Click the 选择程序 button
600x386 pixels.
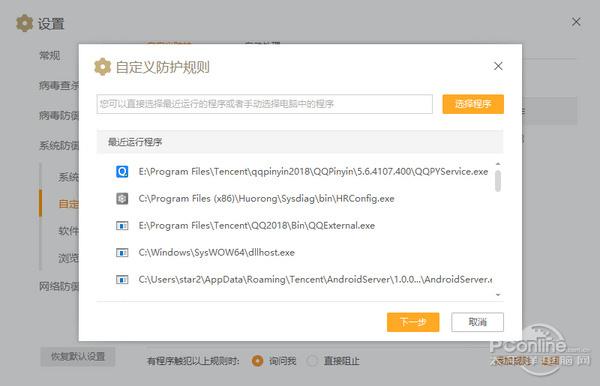click(473, 104)
